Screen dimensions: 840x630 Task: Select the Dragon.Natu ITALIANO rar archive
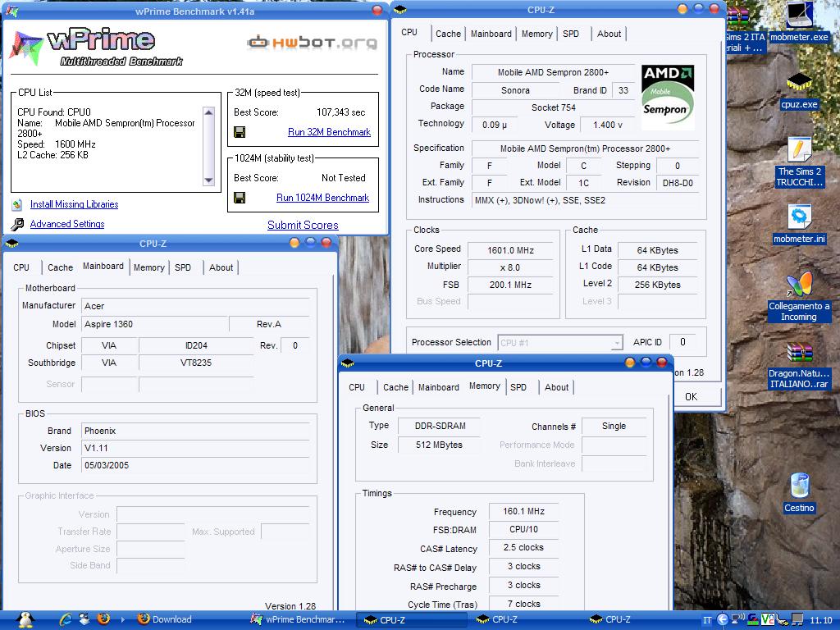[799, 366]
